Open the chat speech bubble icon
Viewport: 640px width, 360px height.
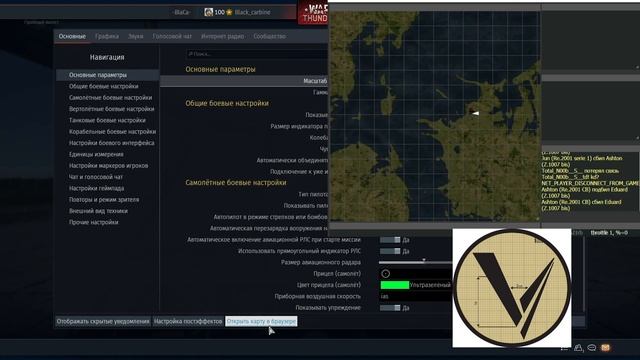coord(591,348)
